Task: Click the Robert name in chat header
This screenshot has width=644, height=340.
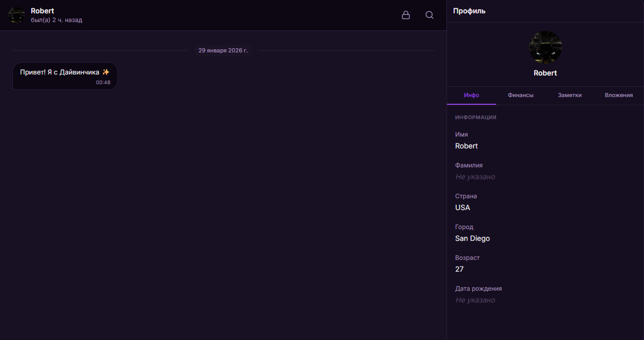Action: tap(42, 11)
